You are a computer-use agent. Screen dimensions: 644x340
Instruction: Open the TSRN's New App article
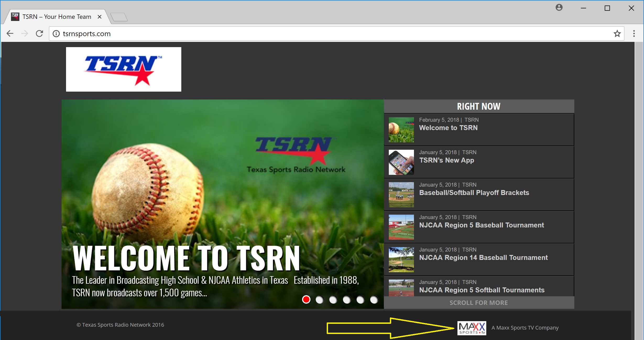point(446,160)
